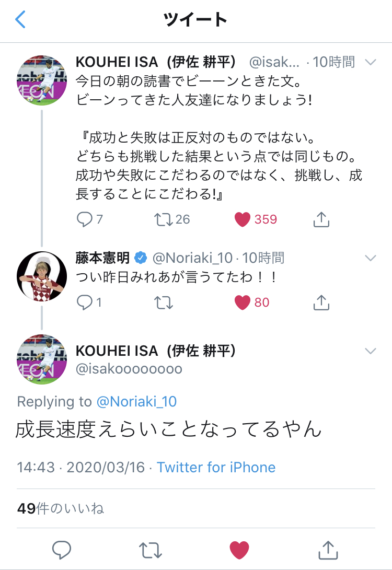The image size is (392, 570).
Task: View the 49件のいいね likes list
Action: 61,508
